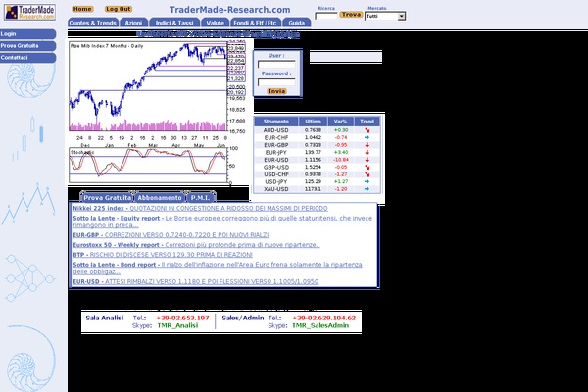Image resolution: width=588 pixels, height=392 pixels.
Task: Click the Strumento column header
Action: [276, 122]
